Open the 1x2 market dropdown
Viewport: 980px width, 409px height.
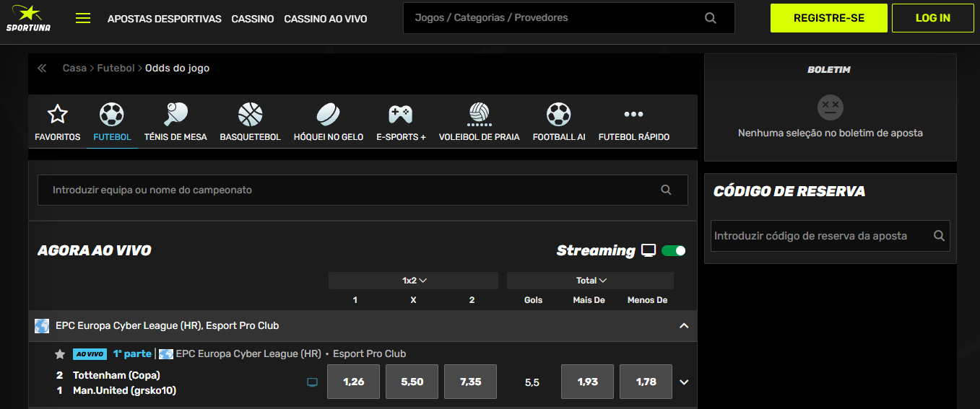[x=414, y=281]
